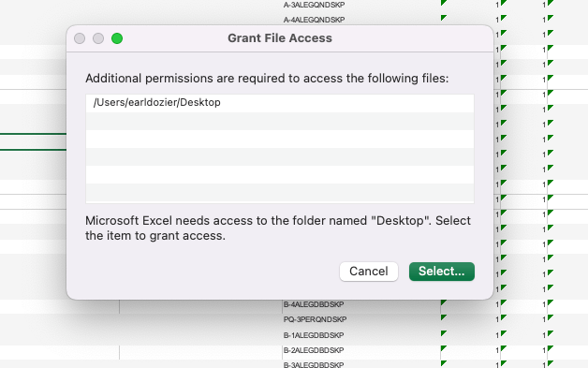588x368 pixels.
Task: Click the Select... button
Action: (442, 272)
